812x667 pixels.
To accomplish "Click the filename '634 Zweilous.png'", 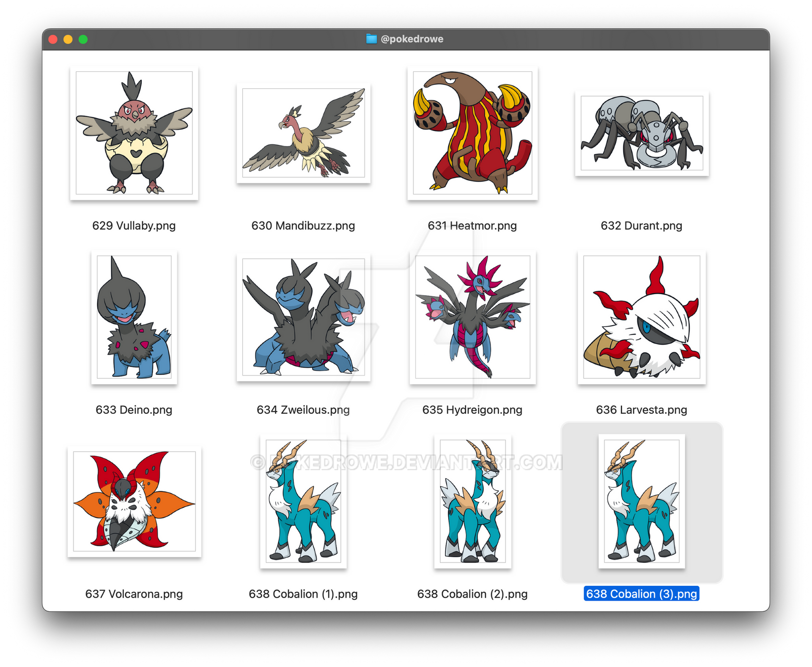I will click(x=303, y=410).
